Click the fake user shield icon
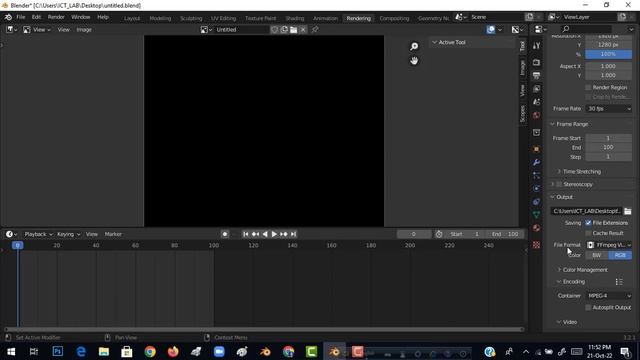The image size is (640, 360). pyautogui.click(x=274, y=30)
